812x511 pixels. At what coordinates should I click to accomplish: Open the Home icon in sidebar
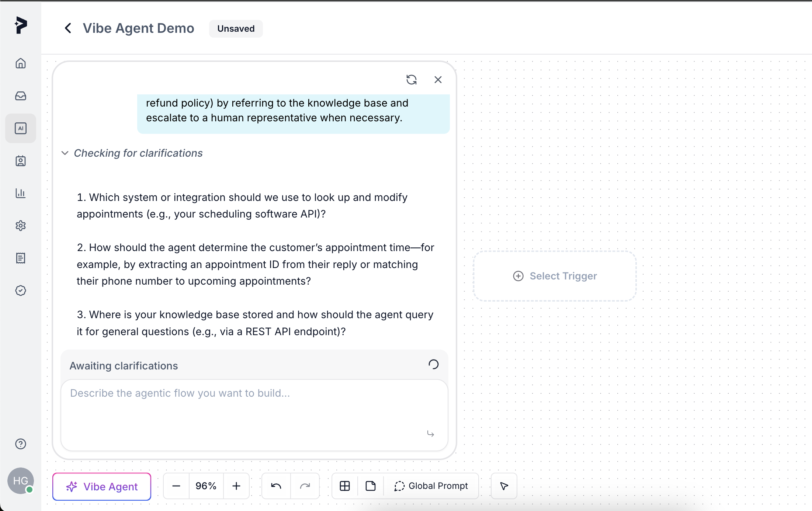(21, 63)
